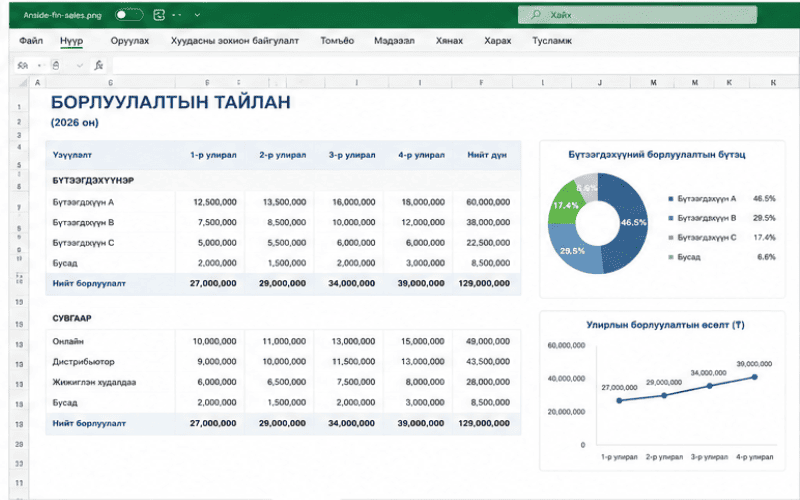Image resolution: width=800 pixels, height=500 pixels.
Task: Click the formula bar input area
Action: click(x=454, y=65)
